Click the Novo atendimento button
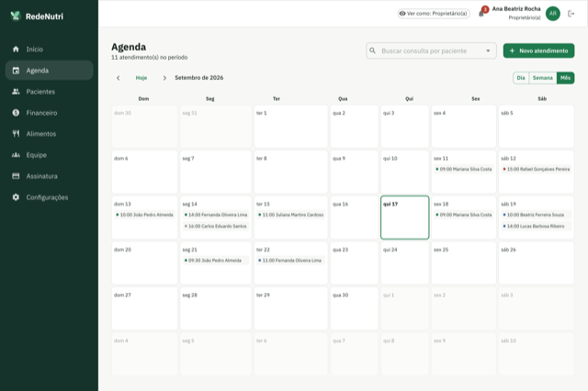Screen dimensions: 588x391 (538, 50)
